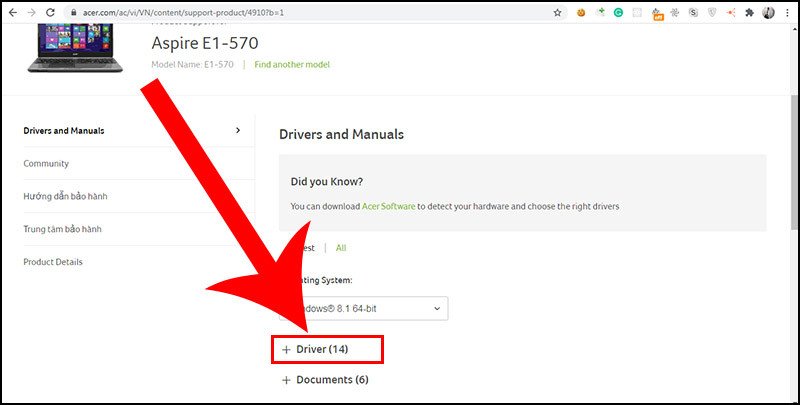Open 'Hướng dẫn bảo hành' in the sidebar
This screenshot has width=800, height=405.
click(65, 196)
